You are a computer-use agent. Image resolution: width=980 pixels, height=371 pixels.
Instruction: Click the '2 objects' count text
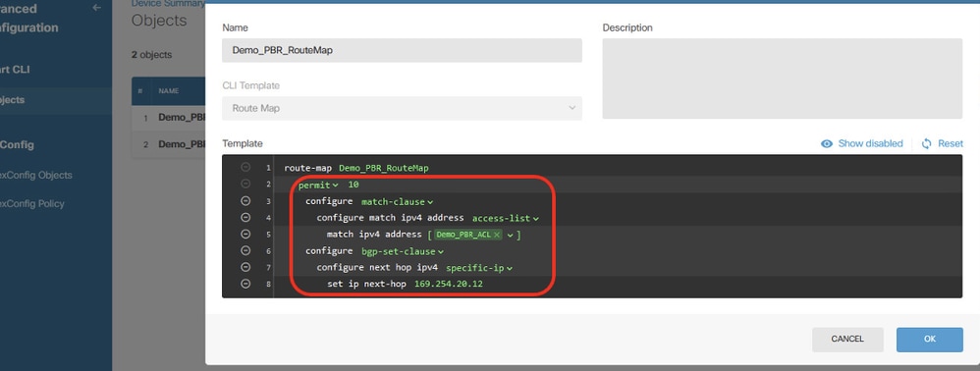pos(151,55)
